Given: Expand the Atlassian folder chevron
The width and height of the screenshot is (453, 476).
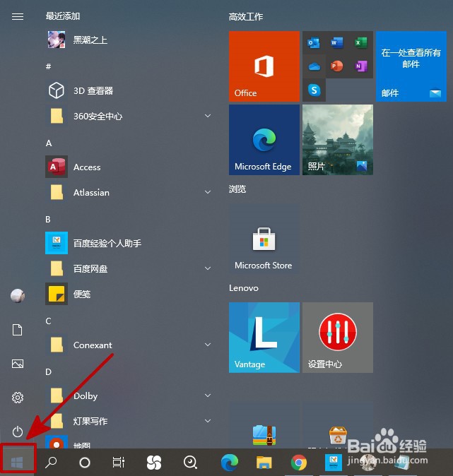Looking at the screenshot, I should pyautogui.click(x=208, y=192).
